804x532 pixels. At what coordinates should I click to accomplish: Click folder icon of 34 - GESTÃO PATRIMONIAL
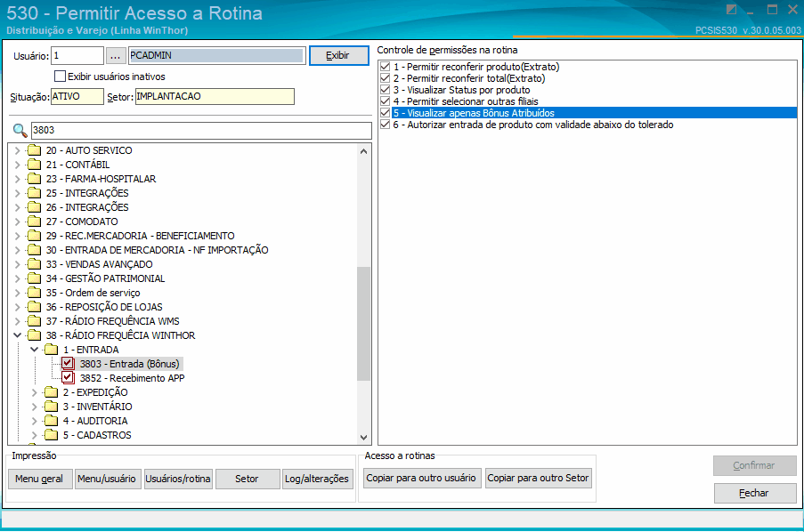(35, 278)
